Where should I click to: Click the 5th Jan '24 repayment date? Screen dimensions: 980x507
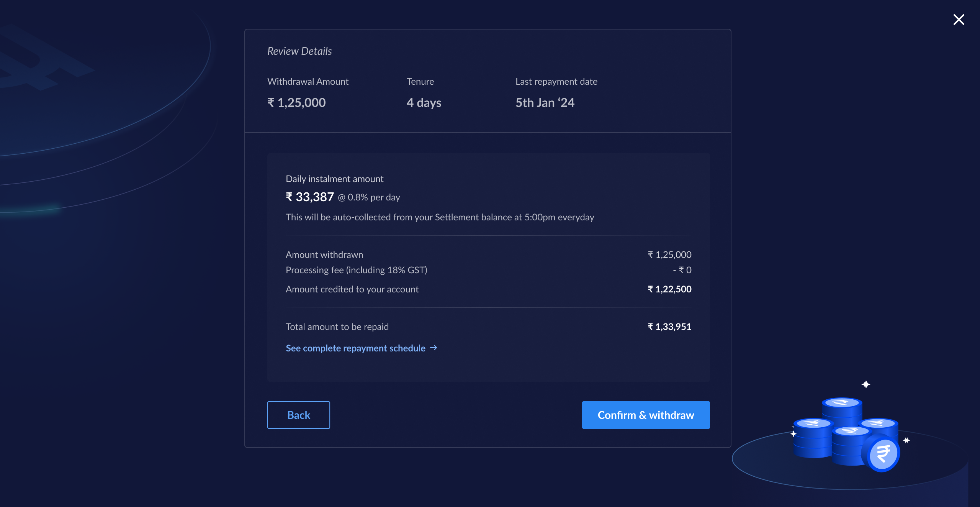[545, 103]
